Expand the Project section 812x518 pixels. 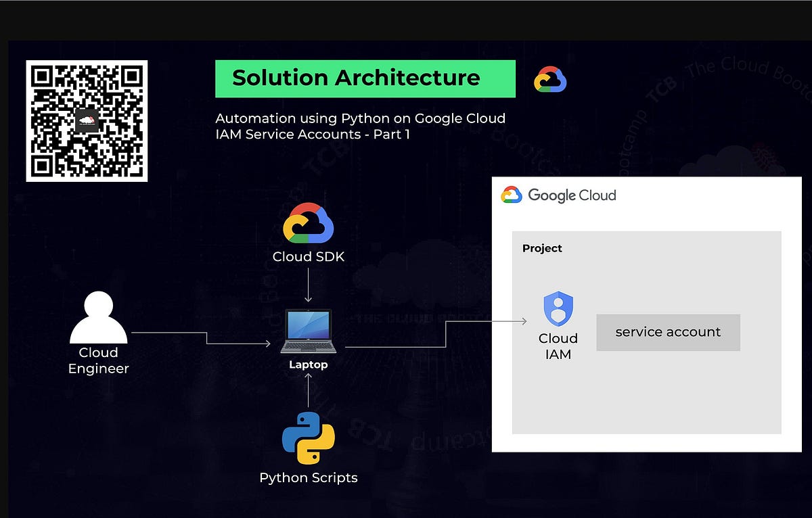(542, 248)
